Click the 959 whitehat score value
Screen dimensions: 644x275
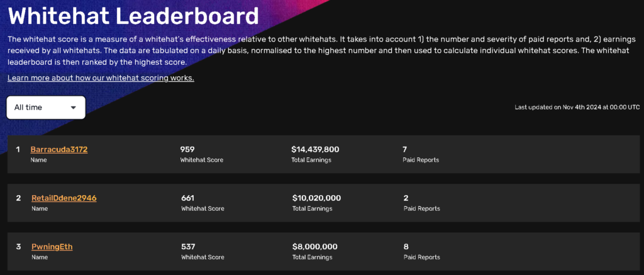click(187, 150)
